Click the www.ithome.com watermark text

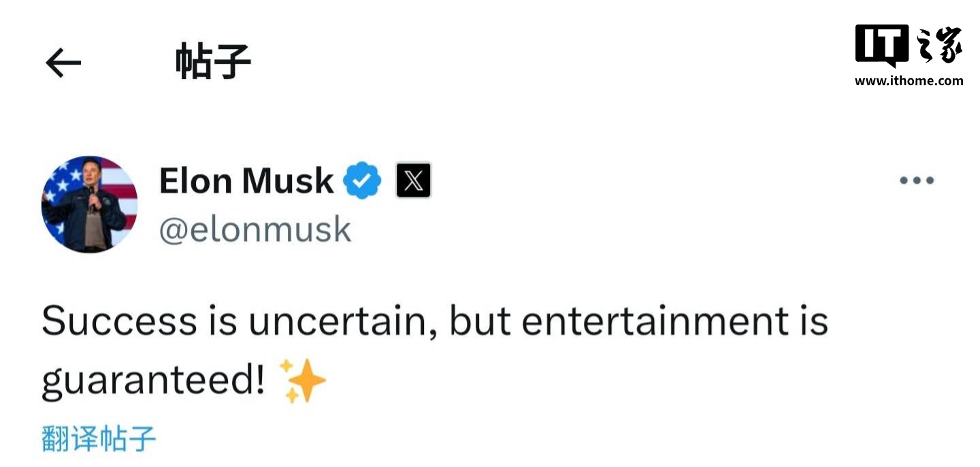tap(909, 81)
